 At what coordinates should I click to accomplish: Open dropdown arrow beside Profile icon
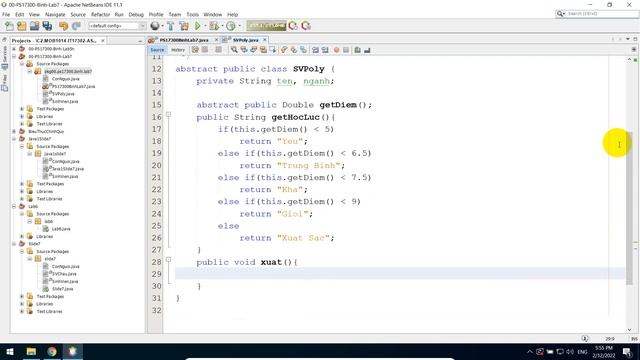(239, 26)
